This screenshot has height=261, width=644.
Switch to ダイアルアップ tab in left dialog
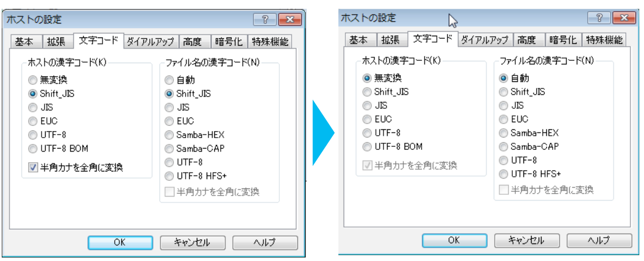coord(150,42)
